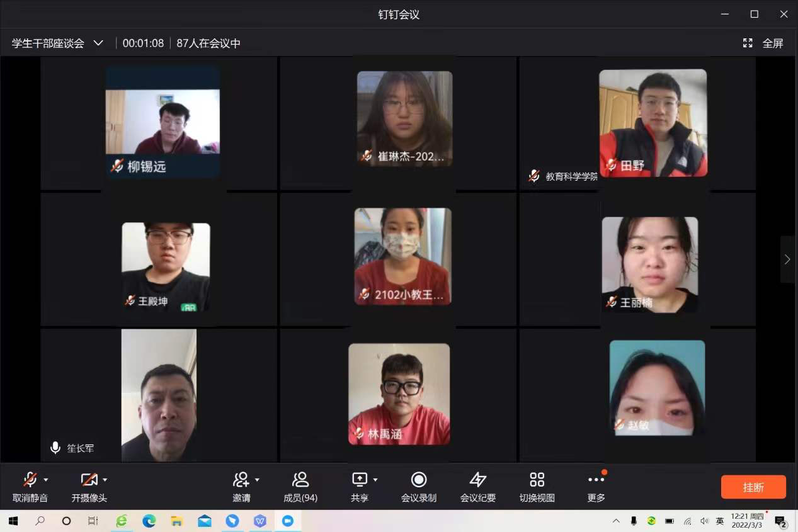
Task: Maximize the 钉钉会议 window
Action: (755, 14)
